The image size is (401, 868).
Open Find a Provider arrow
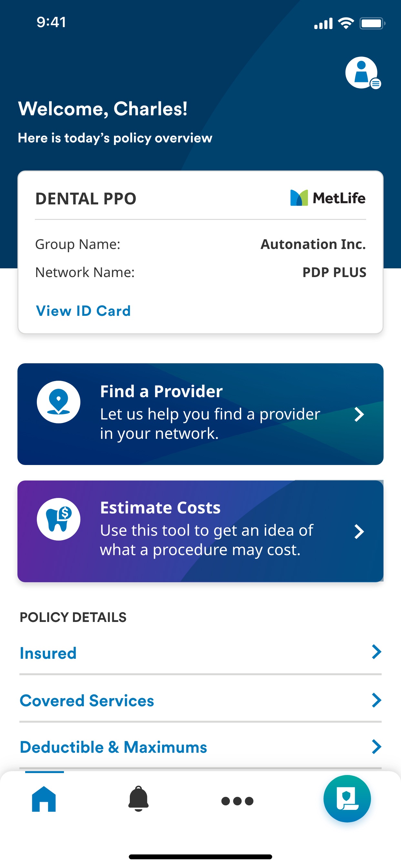coord(359,414)
